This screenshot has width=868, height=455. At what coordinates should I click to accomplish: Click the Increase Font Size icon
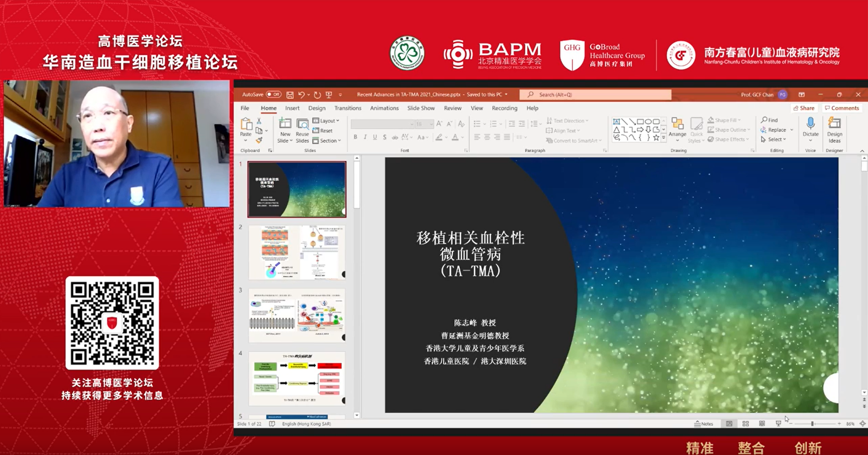439,124
